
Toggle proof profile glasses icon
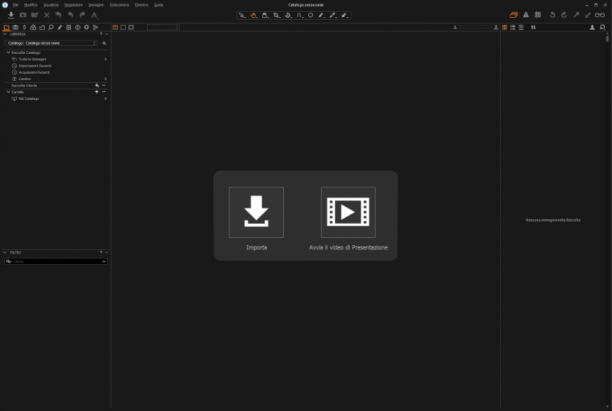click(x=600, y=15)
